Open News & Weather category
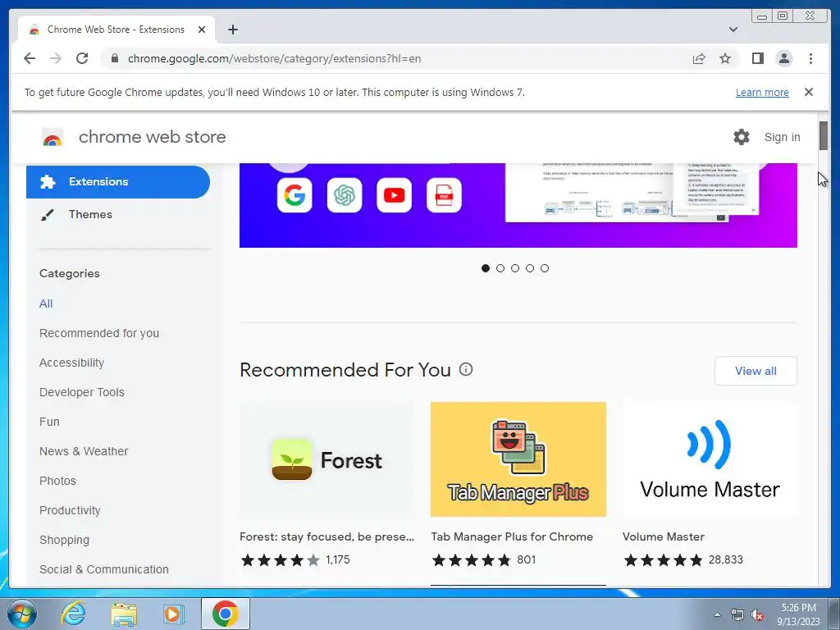Viewport: 840px width, 630px height. coord(84,451)
